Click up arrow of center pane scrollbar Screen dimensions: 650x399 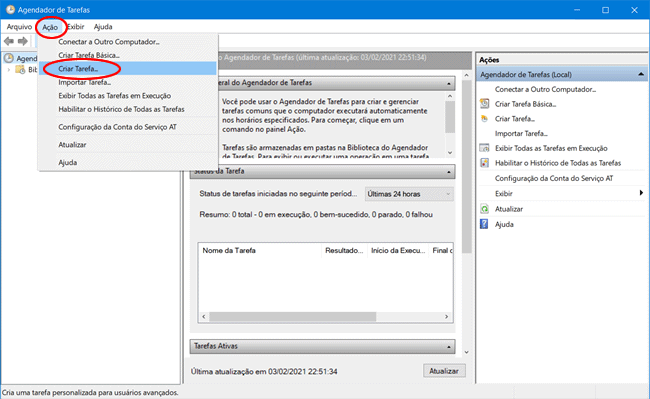point(466,75)
